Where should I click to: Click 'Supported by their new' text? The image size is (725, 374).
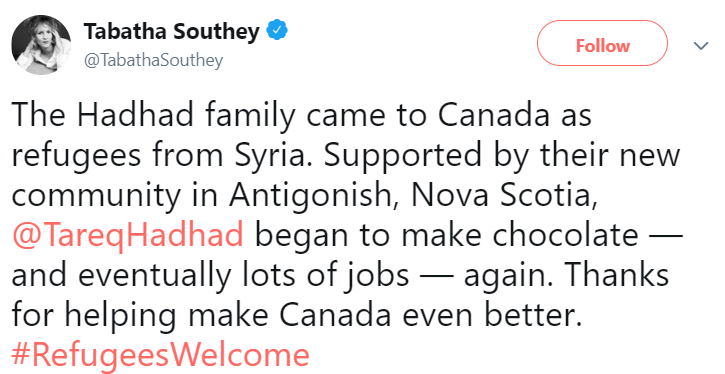pos(502,156)
